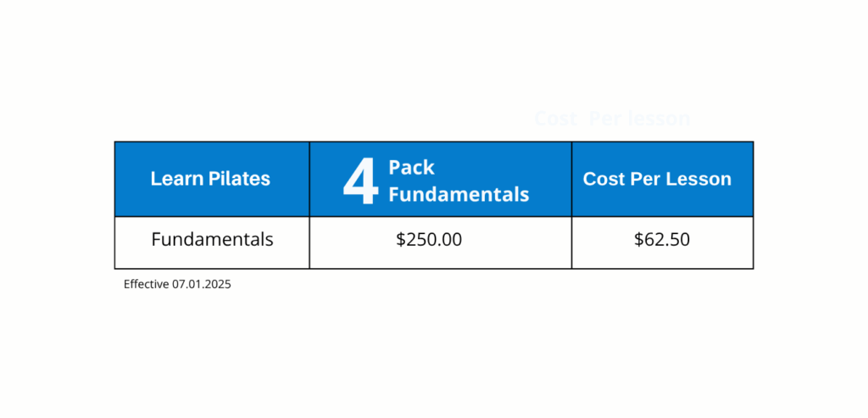Click the "Learn Pilates" column header

click(210, 179)
